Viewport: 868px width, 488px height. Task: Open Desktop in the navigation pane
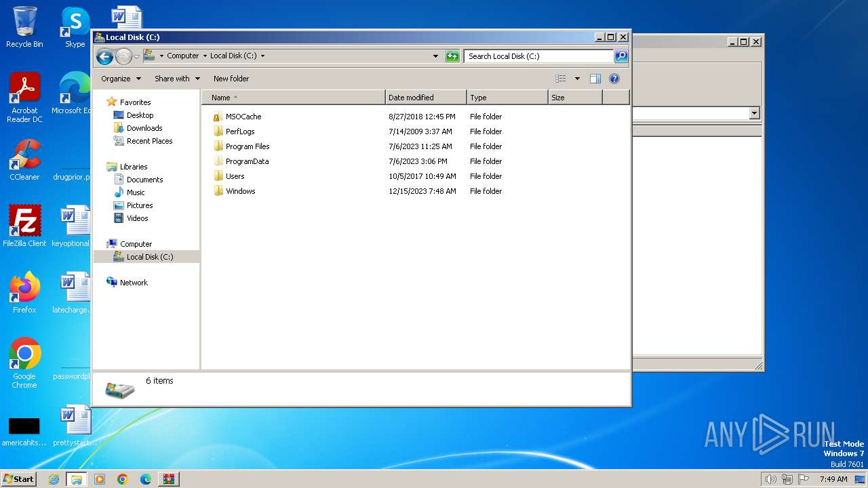click(x=140, y=115)
